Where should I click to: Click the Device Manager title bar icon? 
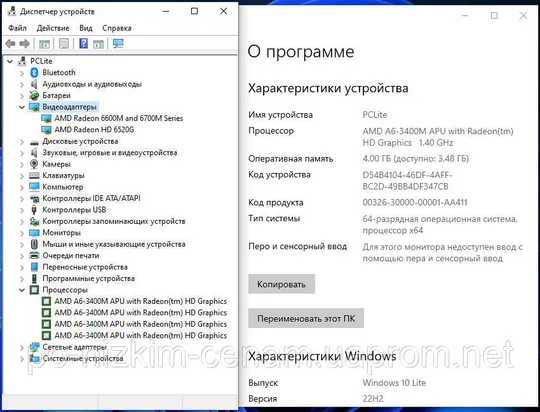click(x=12, y=11)
